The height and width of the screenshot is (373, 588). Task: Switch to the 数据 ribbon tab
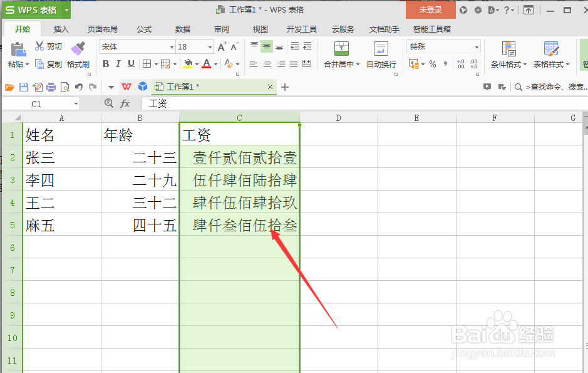coord(182,29)
